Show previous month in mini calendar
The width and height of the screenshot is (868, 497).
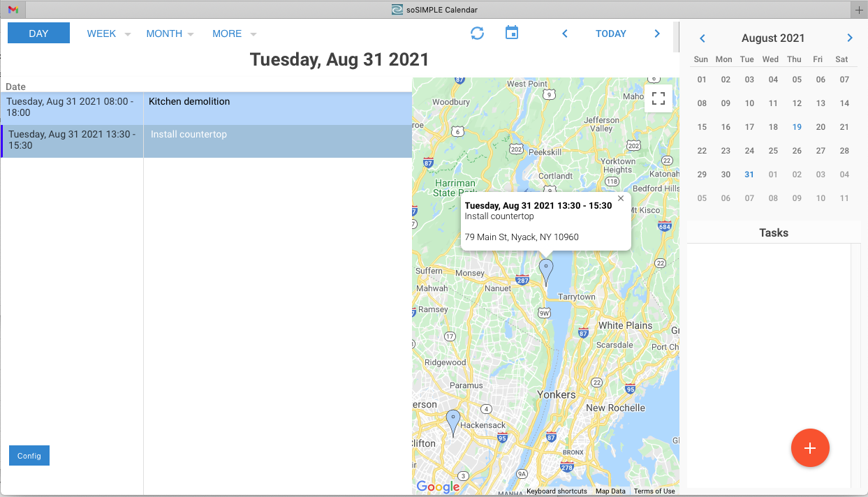point(703,38)
